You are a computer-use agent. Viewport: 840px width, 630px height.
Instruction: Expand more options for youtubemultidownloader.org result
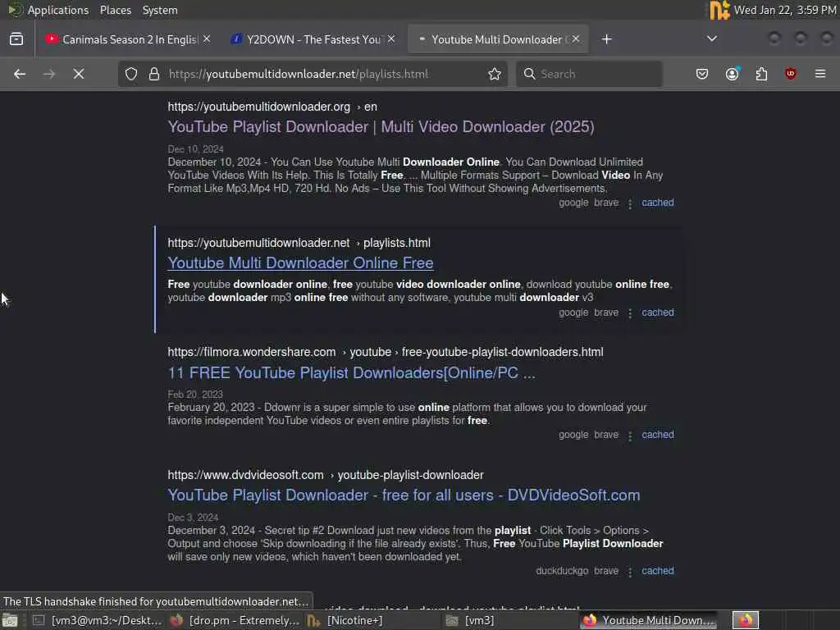click(630, 203)
